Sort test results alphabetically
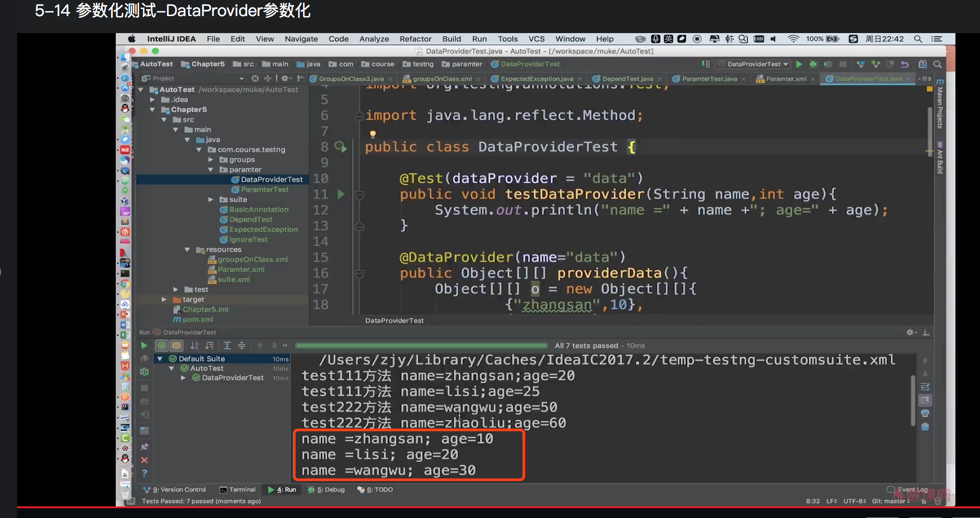 pos(194,345)
